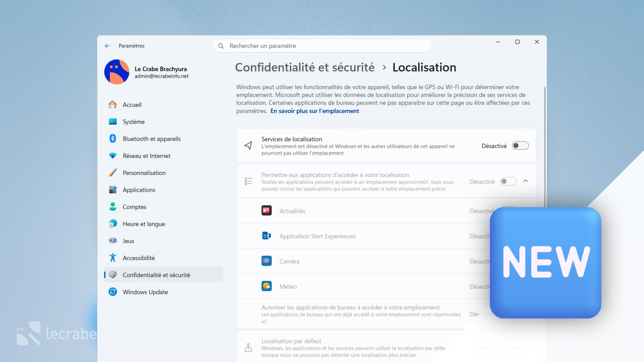This screenshot has width=644, height=362.
Task: Click the Bluetooth icon in sidebar
Action: [113, 138]
